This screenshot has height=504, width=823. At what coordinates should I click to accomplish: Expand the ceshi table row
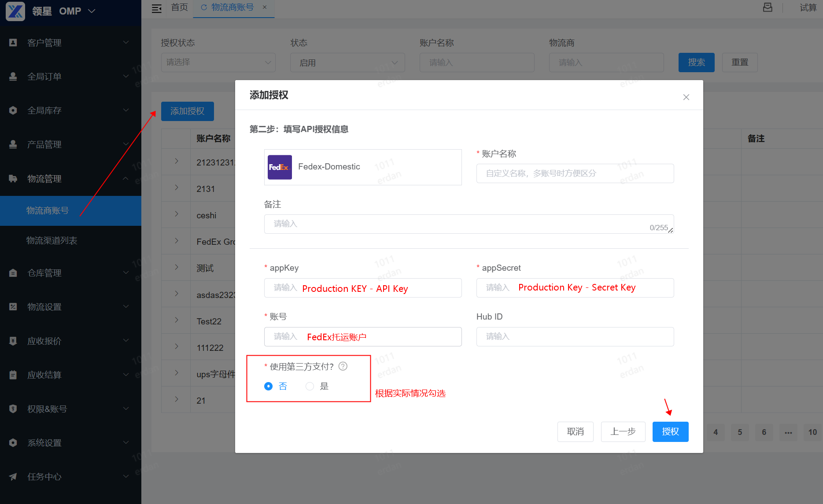177,214
